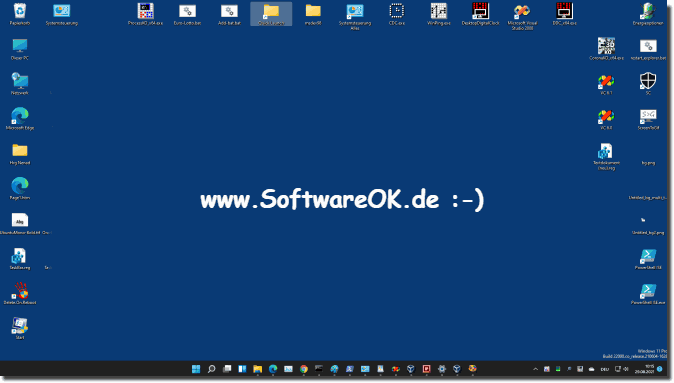The width and height of the screenshot is (674, 383).
Task: Select the Energieoptionen desktop icon
Action: (x=648, y=13)
